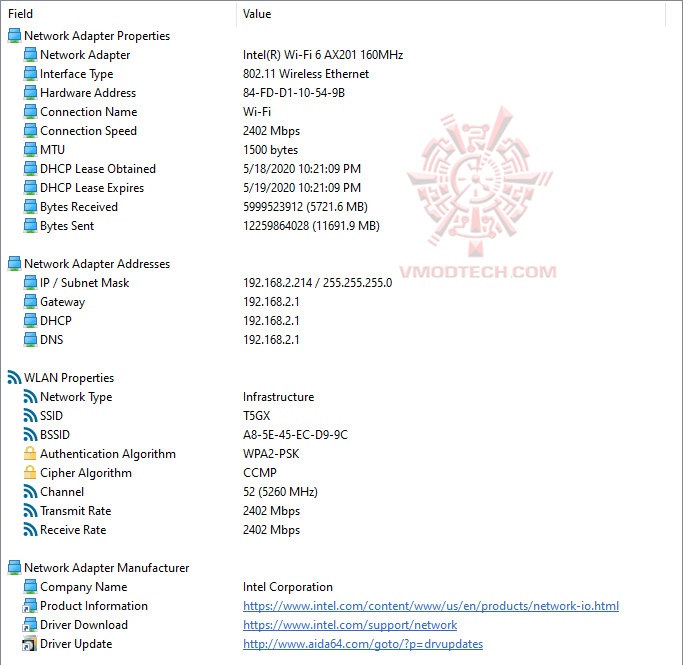Select the Network Adapter Addresses heading
The height and width of the screenshot is (665, 683).
tap(97, 263)
